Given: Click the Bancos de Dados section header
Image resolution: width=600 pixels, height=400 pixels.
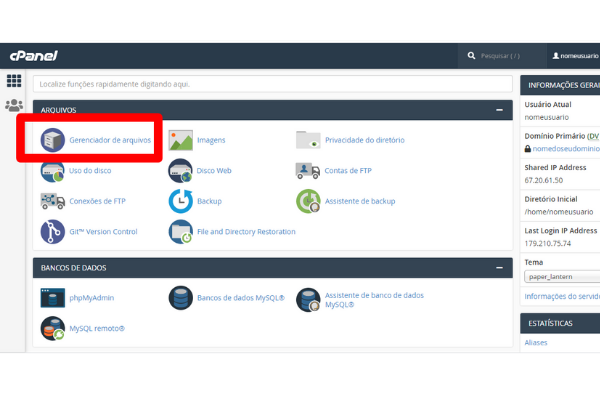Looking at the screenshot, I should [273, 268].
